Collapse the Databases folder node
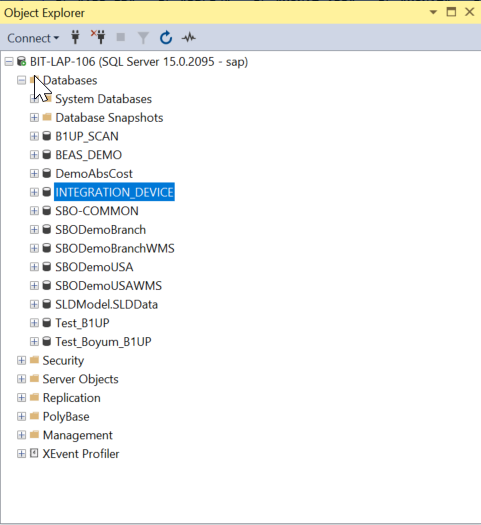 [x=21, y=80]
